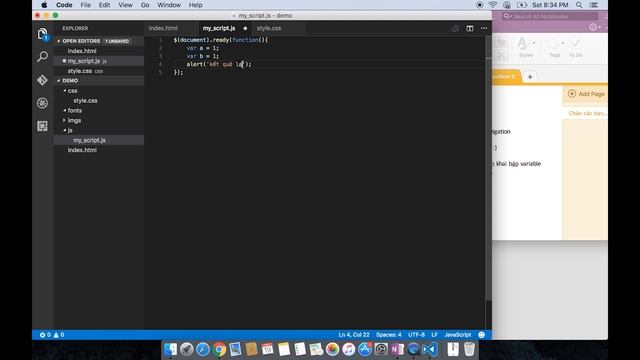Screen dimensions: 640x360
Task: Switch to the style.css editor tab
Action: 269,28
